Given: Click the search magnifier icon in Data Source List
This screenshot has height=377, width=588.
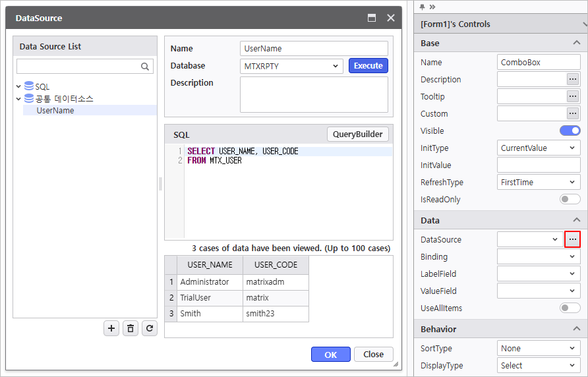Looking at the screenshot, I should 145,67.
